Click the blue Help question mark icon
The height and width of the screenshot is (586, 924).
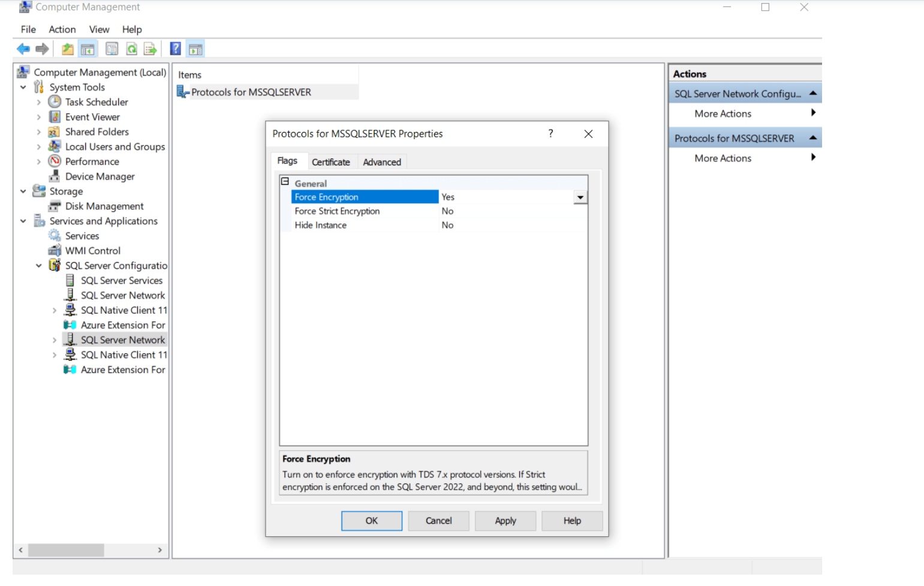coord(176,49)
